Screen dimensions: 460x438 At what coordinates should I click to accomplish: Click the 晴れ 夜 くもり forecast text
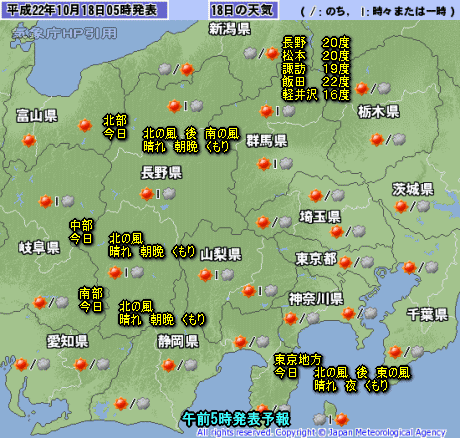pyautogui.click(x=351, y=386)
